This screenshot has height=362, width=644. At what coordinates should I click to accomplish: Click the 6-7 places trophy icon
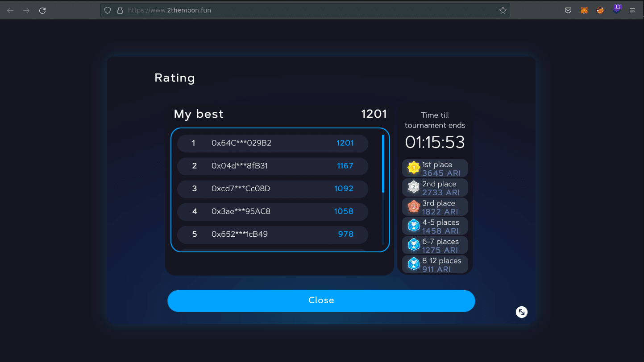[x=414, y=245]
